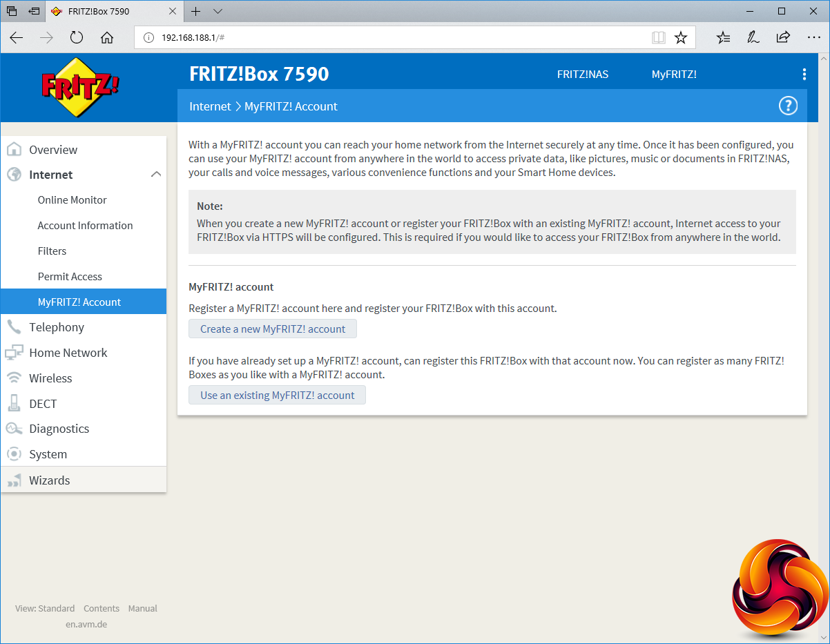Click the site information icon in address bar
The image size is (830, 644).
pos(148,37)
